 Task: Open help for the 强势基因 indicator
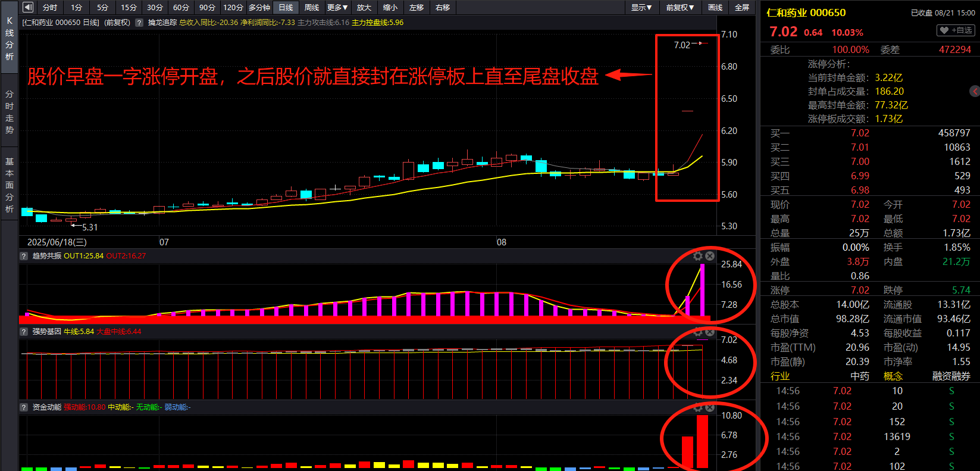coord(24,332)
